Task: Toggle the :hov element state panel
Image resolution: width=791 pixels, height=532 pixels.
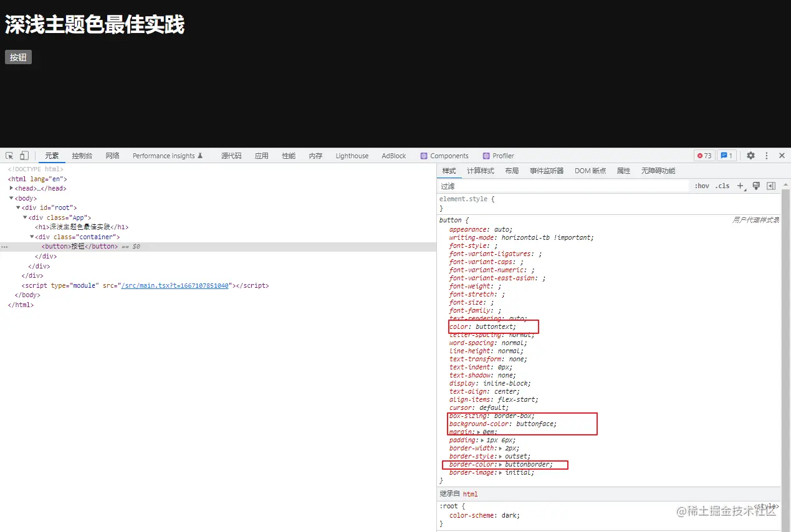Action: click(702, 186)
